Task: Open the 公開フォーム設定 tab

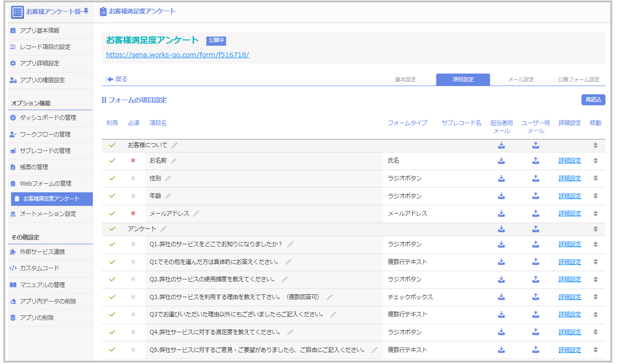Action: 578,80
